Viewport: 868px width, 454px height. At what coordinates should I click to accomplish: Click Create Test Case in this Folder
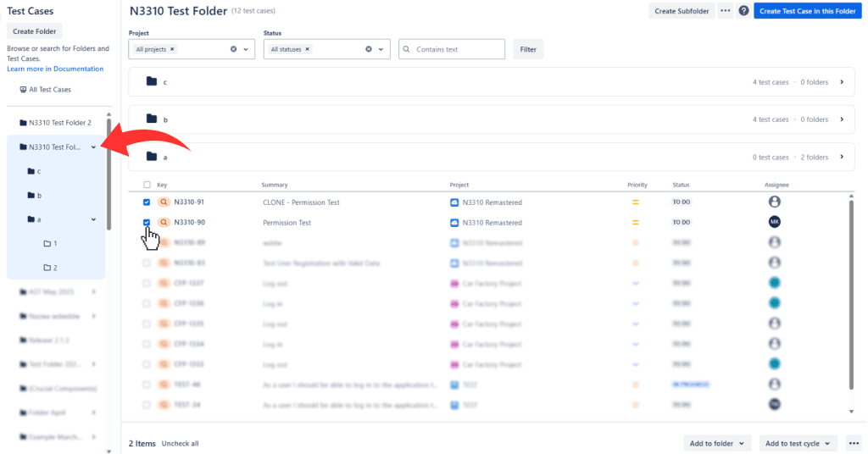pyautogui.click(x=808, y=11)
